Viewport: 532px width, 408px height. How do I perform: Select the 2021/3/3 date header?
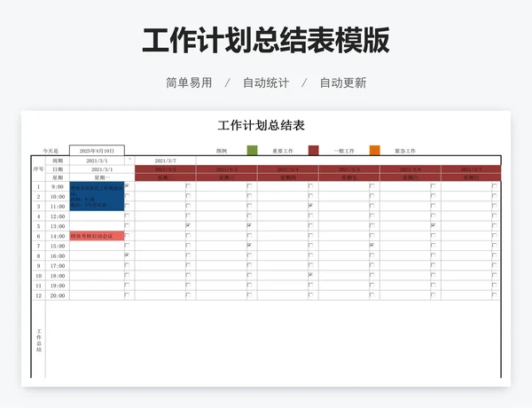click(227, 169)
